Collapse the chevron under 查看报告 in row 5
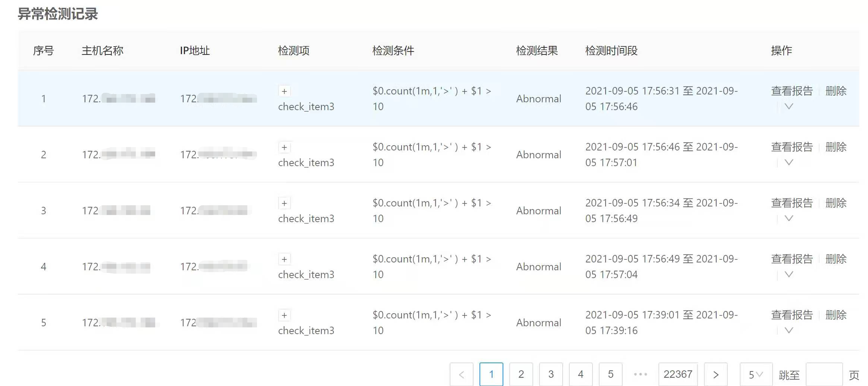868x386 pixels. [788, 330]
